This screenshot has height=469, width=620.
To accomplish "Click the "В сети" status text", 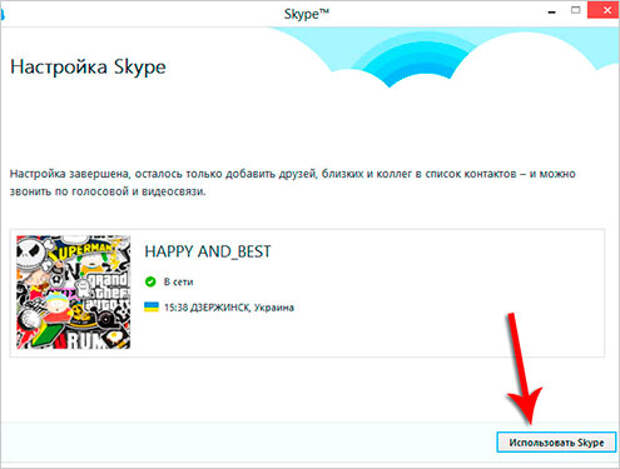I will point(179,282).
